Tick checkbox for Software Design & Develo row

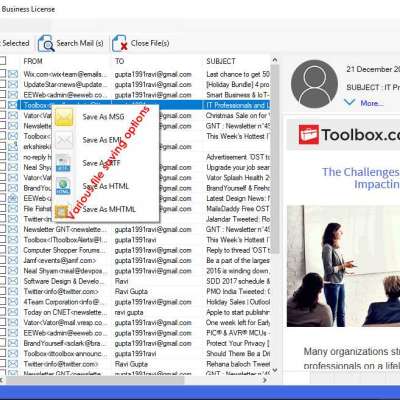[x=3, y=281]
